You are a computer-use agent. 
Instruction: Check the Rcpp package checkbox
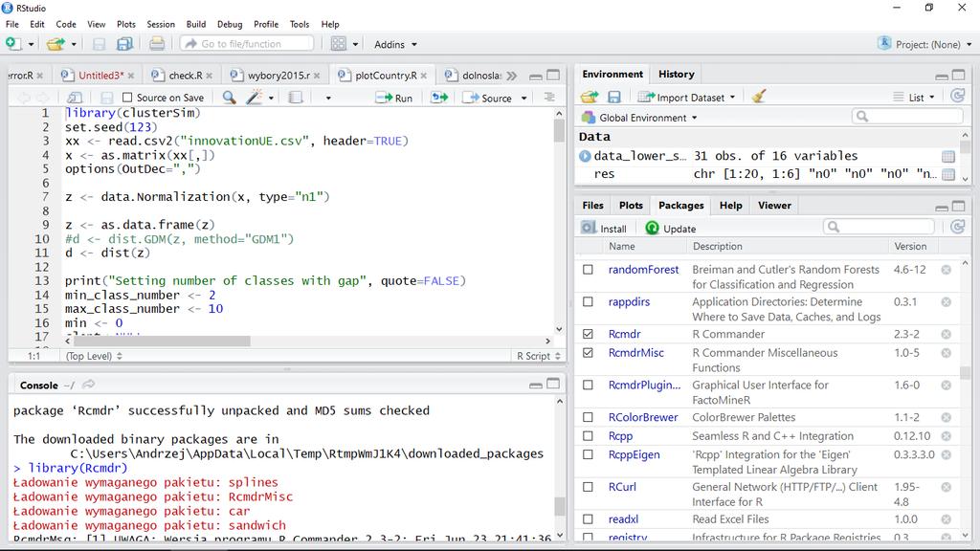click(x=588, y=436)
